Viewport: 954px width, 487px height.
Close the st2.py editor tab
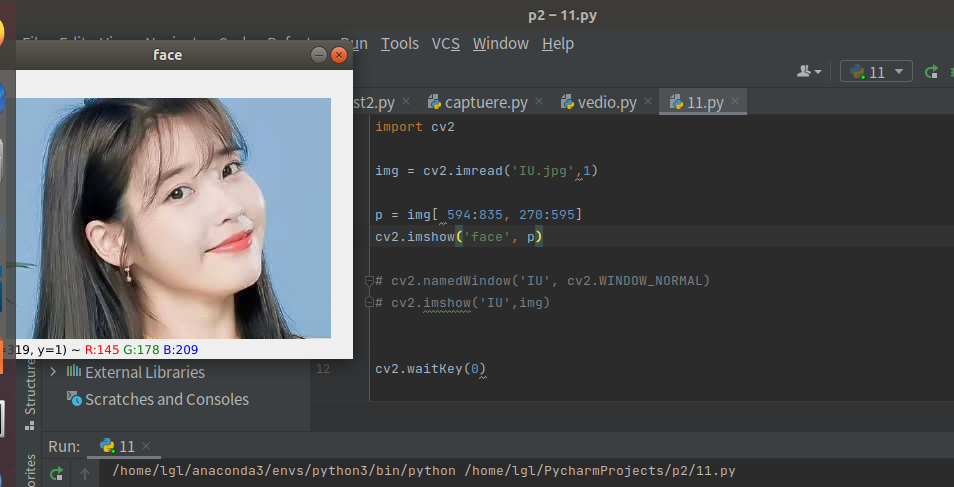(406, 101)
